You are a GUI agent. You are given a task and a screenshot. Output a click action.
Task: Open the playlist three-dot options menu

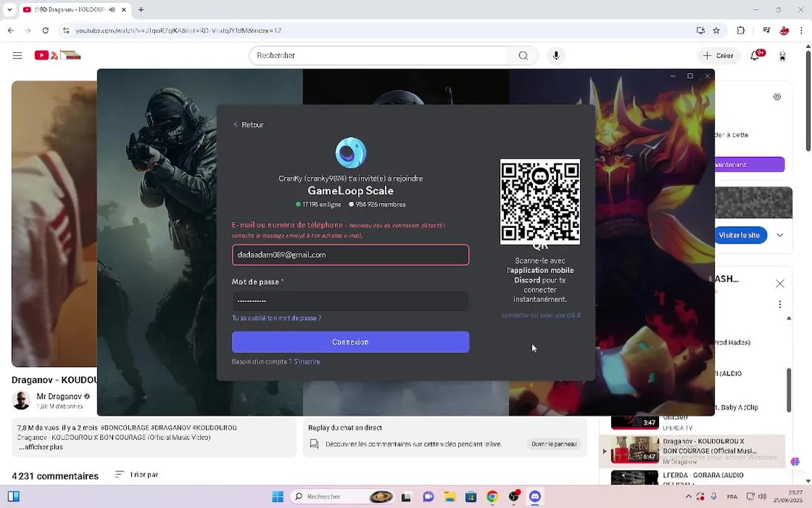[x=780, y=304]
